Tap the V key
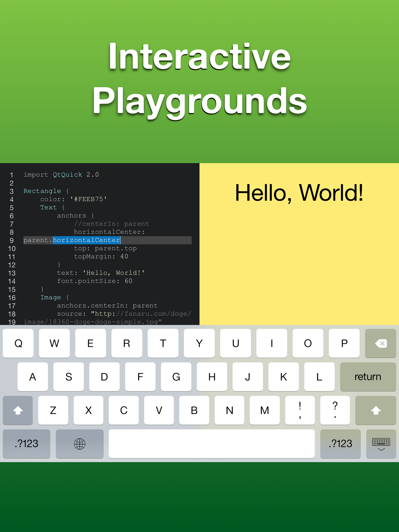 click(x=159, y=410)
